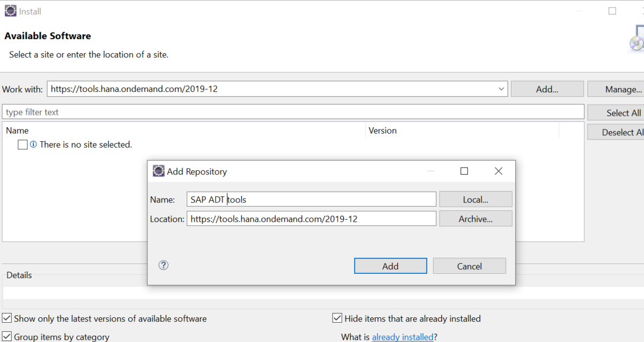The width and height of the screenshot is (644, 342).
Task: Click the Archive... button
Action: pos(475,218)
